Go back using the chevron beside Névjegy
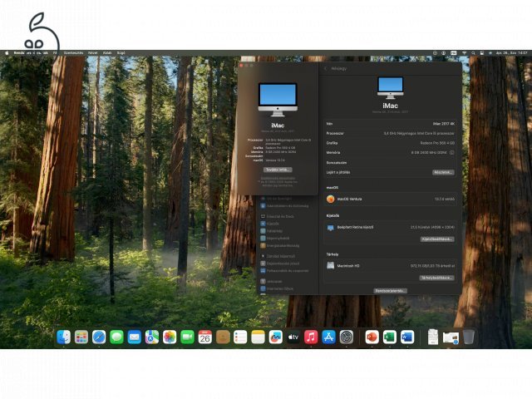This screenshot has height=399, width=532. (x=326, y=68)
